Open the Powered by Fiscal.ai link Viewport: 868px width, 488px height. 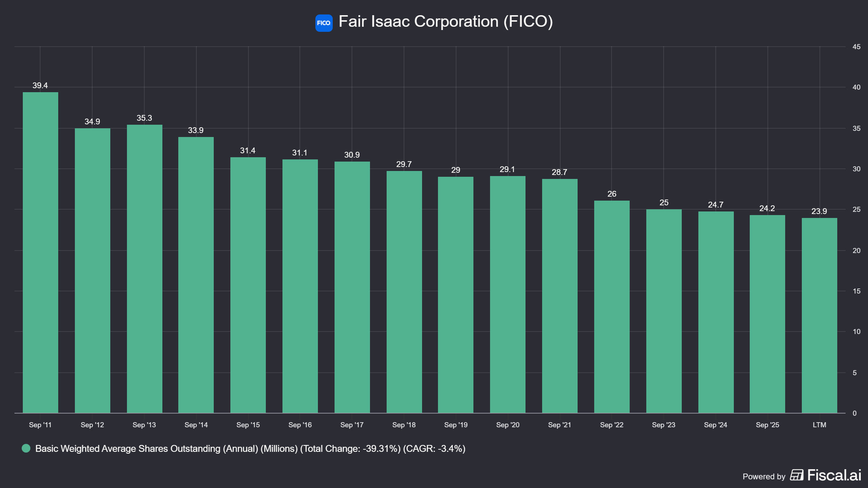[x=801, y=475]
